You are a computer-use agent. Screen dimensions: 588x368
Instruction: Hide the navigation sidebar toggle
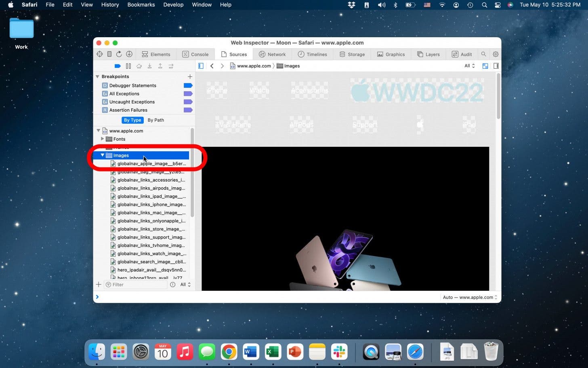201,66
